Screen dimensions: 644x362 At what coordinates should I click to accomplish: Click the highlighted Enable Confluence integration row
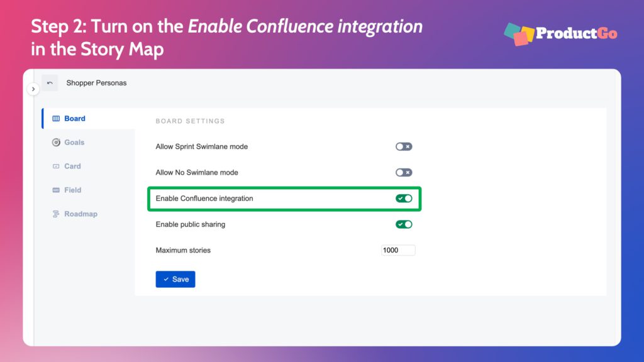tap(284, 198)
